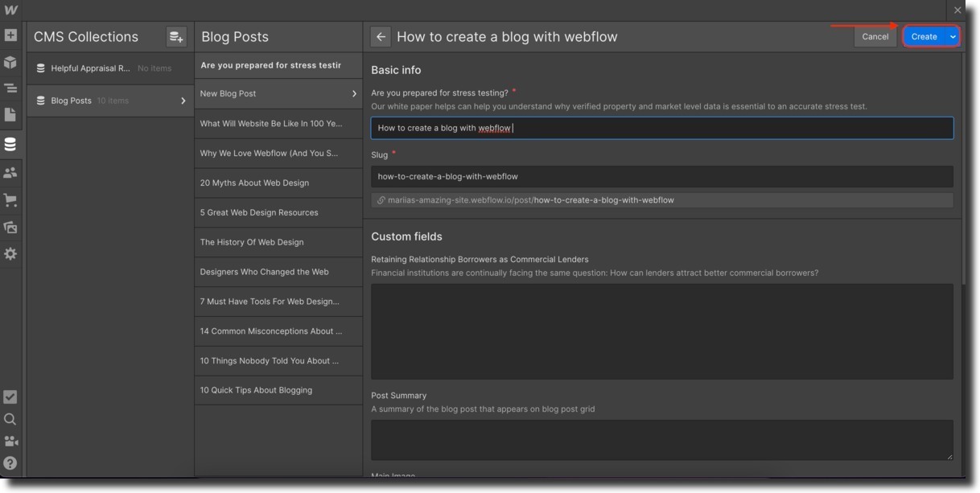Image resolution: width=980 pixels, height=493 pixels.
Task: Select Blog Posts collection
Action: (x=110, y=101)
